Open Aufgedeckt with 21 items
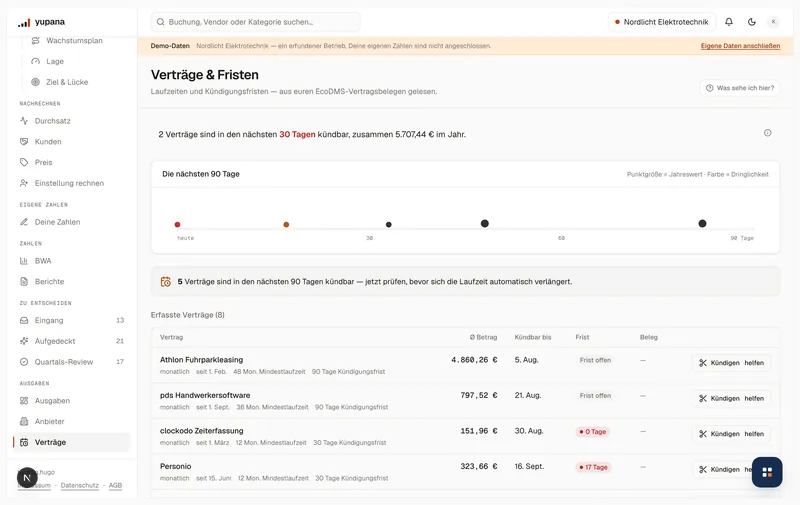The width and height of the screenshot is (800, 505). point(71,341)
